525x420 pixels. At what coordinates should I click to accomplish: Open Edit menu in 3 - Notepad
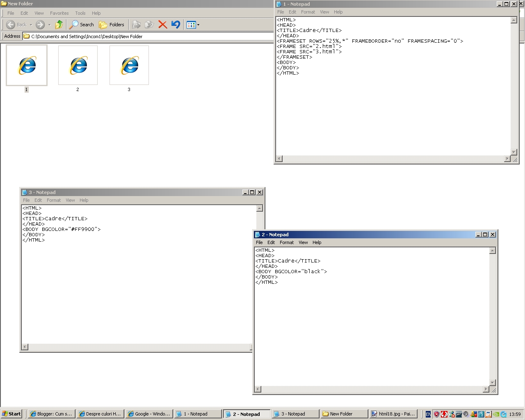(38, 200)
